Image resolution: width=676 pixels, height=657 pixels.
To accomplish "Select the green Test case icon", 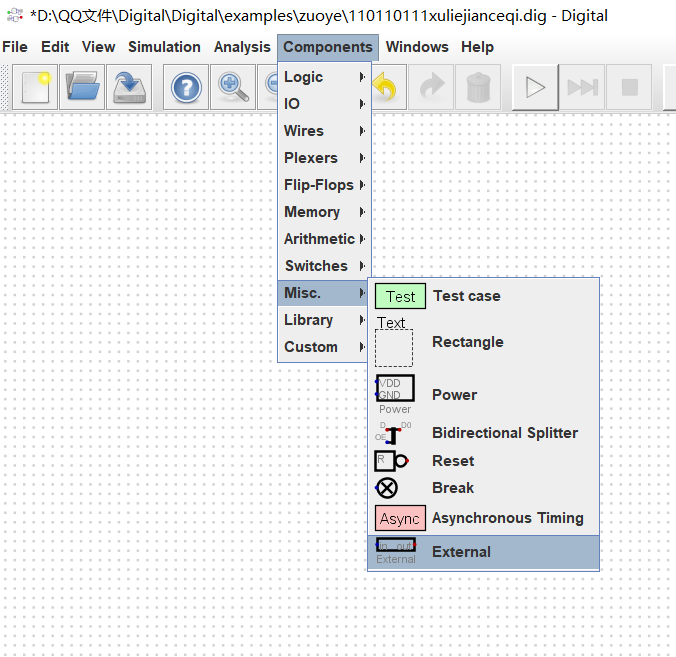I will coord(400,296).
